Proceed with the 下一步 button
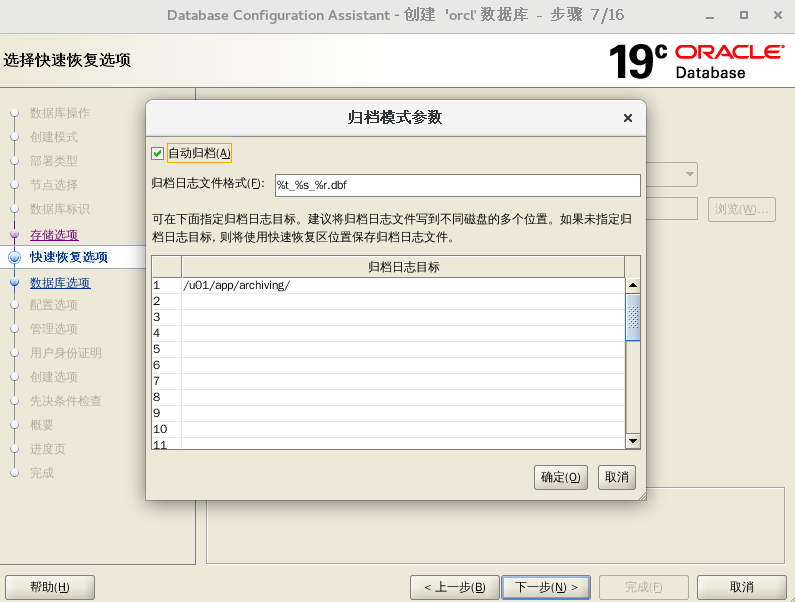The height and width of the screenshot is (602, 795). coord(545,587)
